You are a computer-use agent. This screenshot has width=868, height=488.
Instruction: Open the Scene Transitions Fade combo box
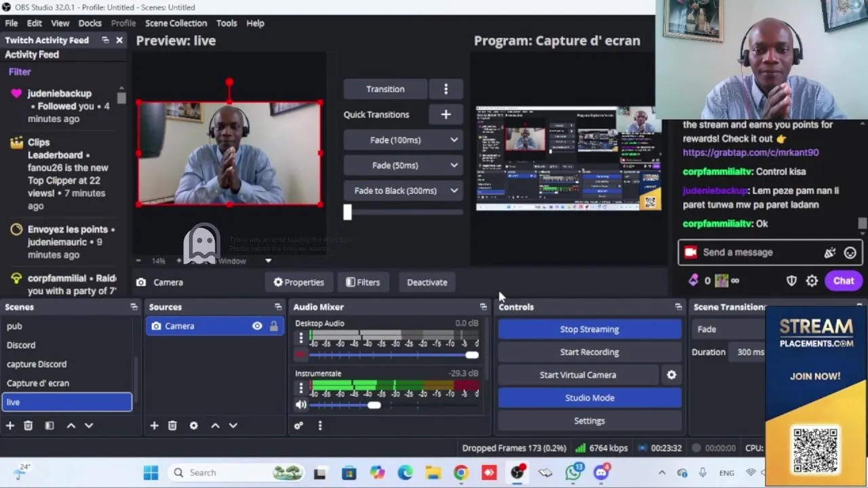(729, 329)
